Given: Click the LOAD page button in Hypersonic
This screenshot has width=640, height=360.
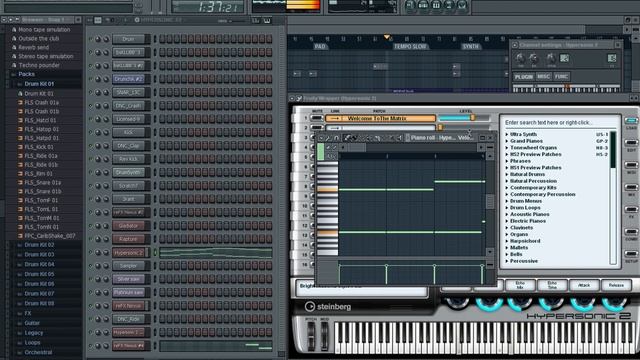Looking at the screenshot, I should (631, 121).
